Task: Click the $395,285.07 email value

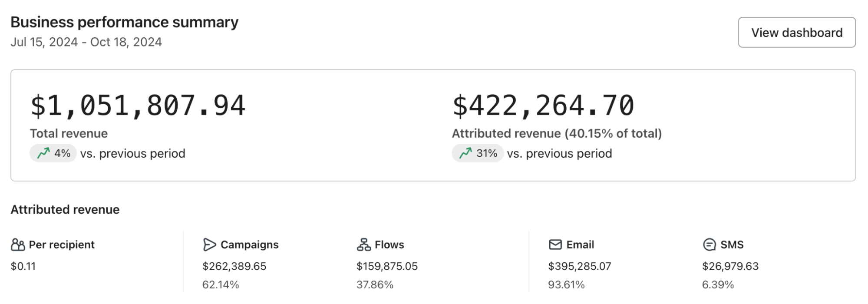Action: [x=580, y=266]
